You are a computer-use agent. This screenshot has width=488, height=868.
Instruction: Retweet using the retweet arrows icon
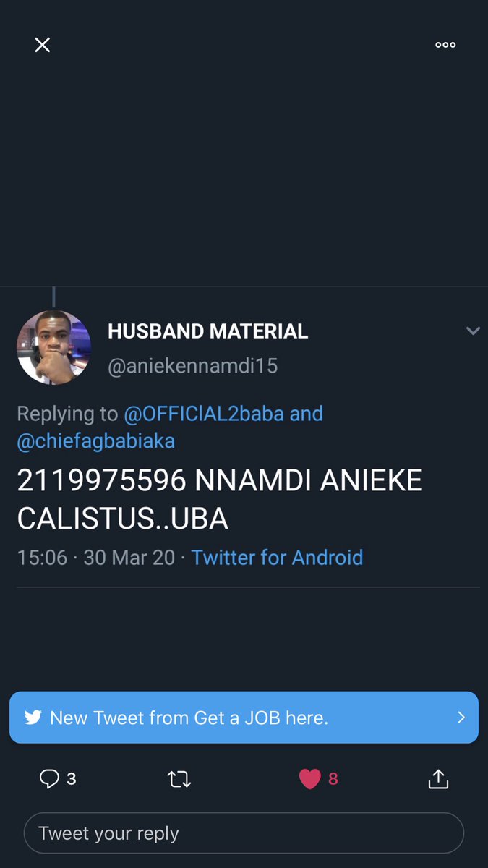pos(179,779)
